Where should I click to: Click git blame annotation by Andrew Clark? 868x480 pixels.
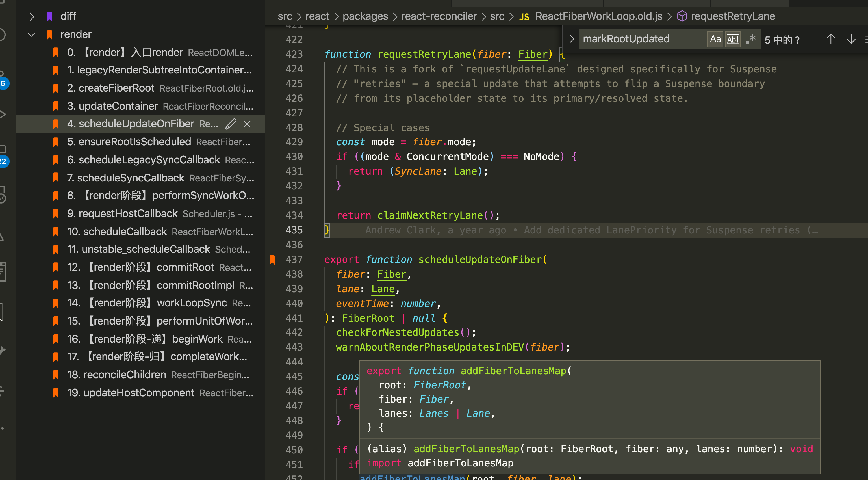click(591, 230)
